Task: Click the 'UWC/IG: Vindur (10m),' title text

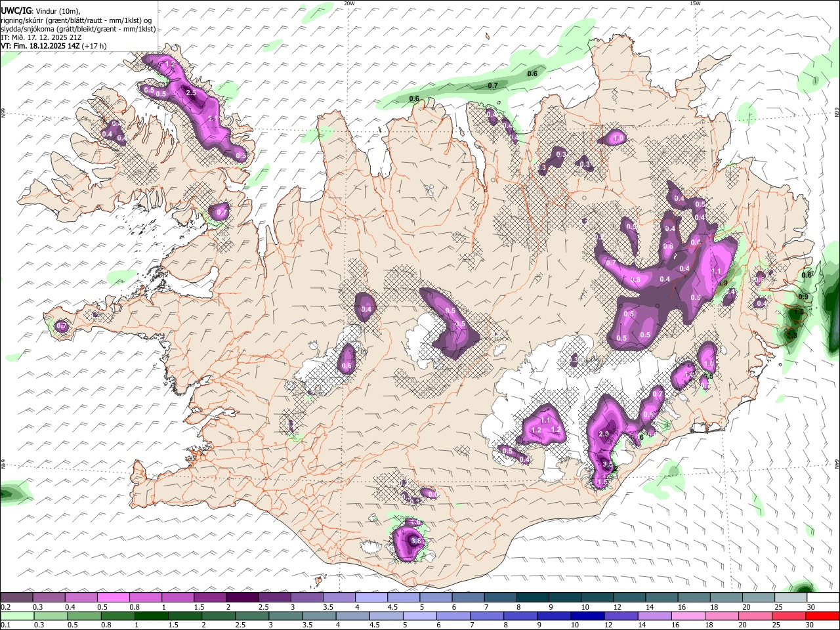Action: point(39,10)
